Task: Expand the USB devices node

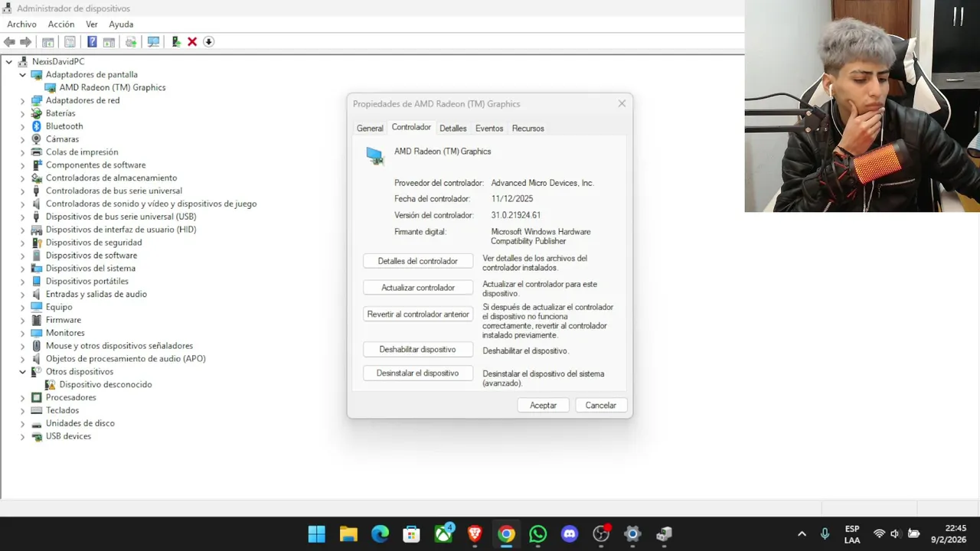Action: [x=22, y=437]
